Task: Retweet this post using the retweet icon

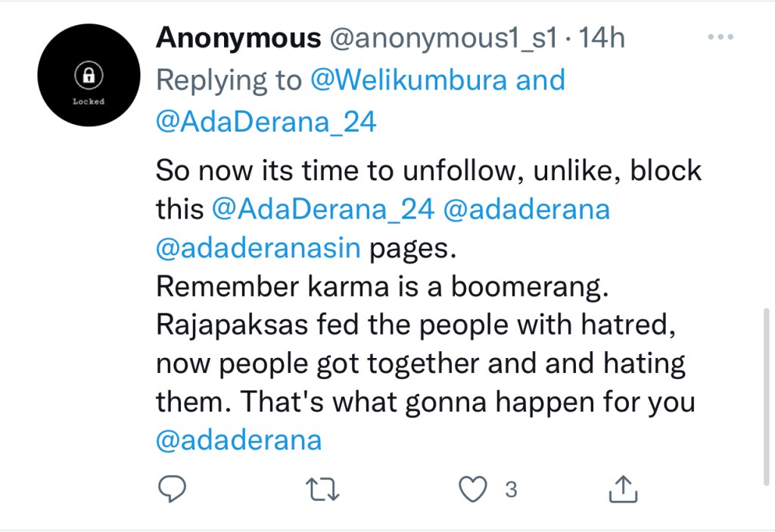Action: pyautogui.click(x=323, y=490)
